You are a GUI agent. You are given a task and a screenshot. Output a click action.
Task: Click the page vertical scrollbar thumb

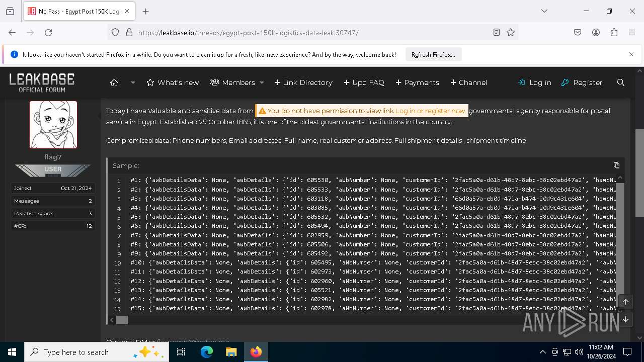(639, 173)
